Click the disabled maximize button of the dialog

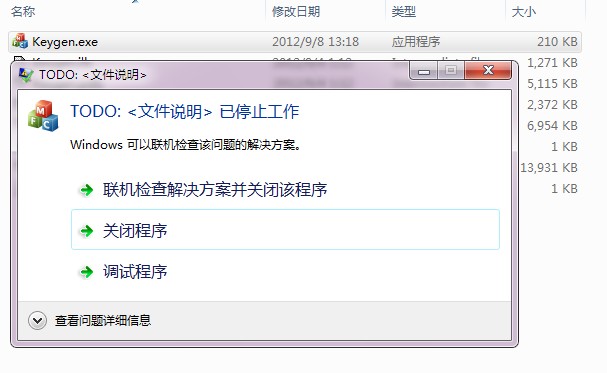[x=451, y=70]
